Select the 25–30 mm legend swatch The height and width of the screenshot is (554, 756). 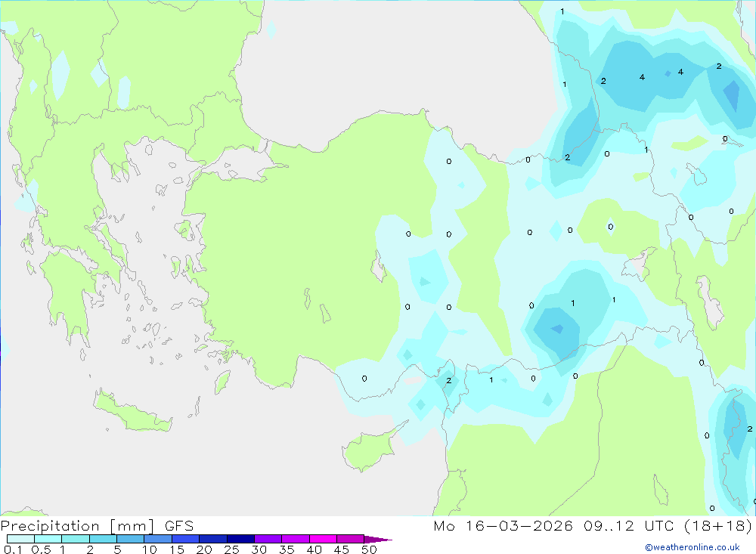pyautogui.click(x=240, y=539)
